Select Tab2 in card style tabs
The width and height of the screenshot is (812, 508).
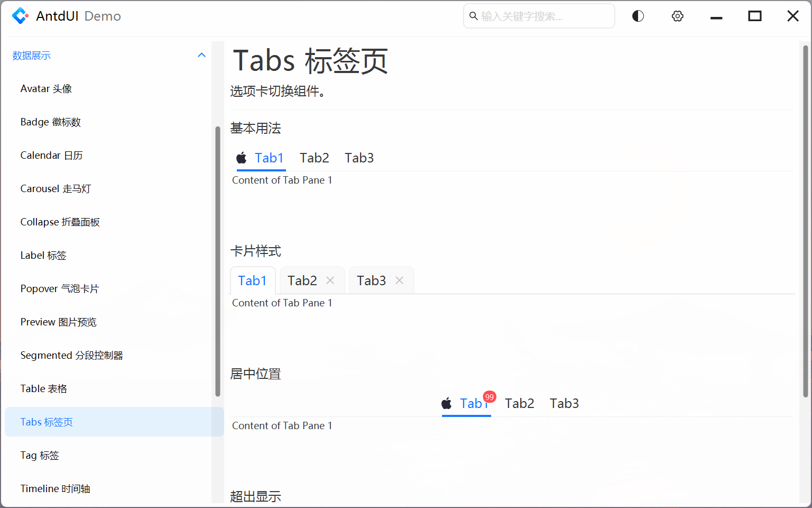[x=302, y=280]
